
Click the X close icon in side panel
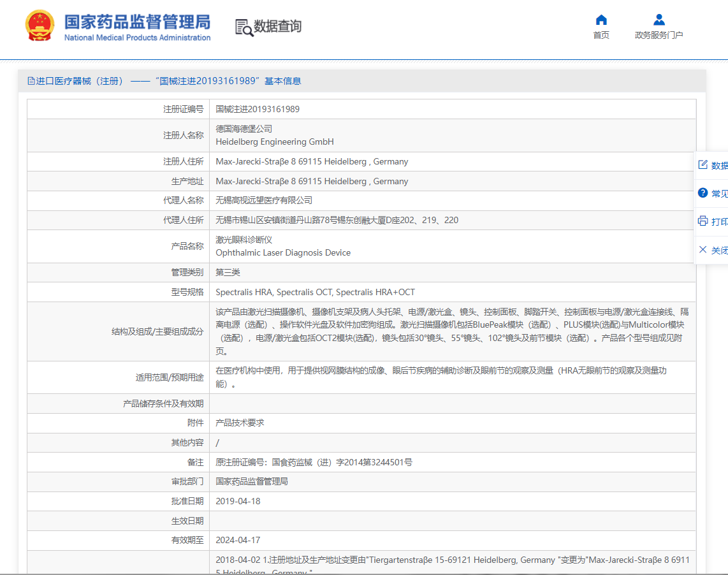[x=703, y=249]
